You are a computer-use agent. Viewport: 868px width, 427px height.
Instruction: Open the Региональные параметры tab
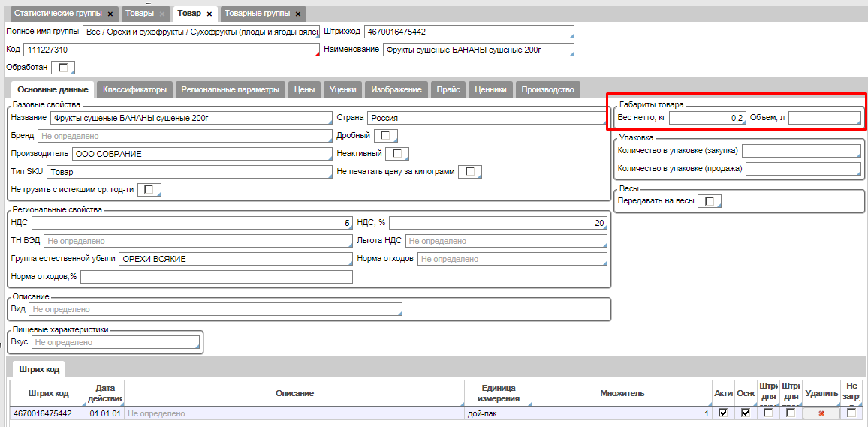[231, 89]
